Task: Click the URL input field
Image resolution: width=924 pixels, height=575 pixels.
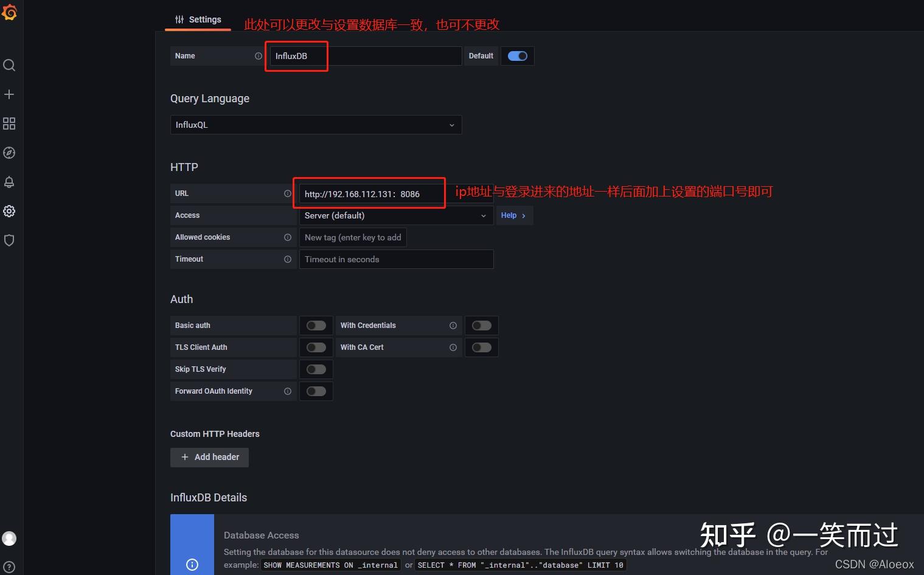Action: point(369,193)
